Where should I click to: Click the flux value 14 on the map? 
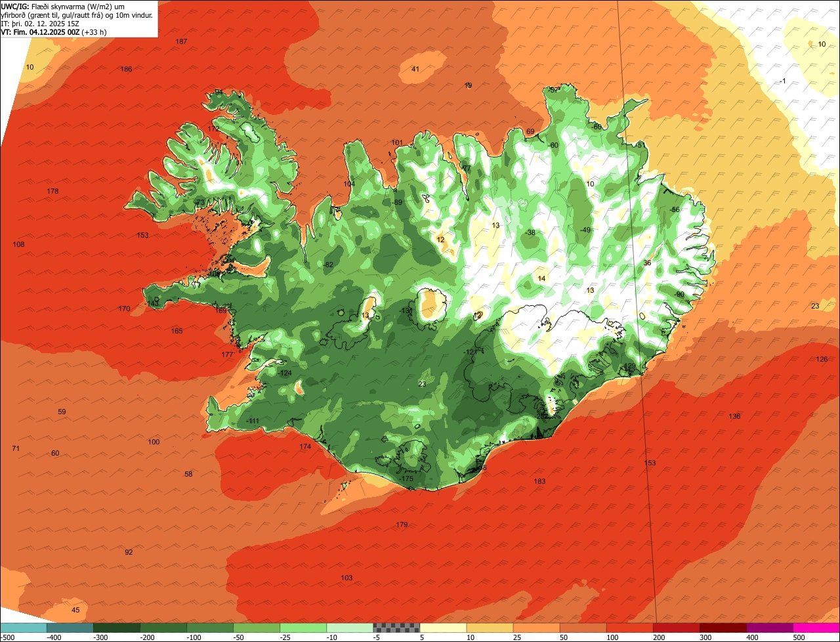click(541, 279)
